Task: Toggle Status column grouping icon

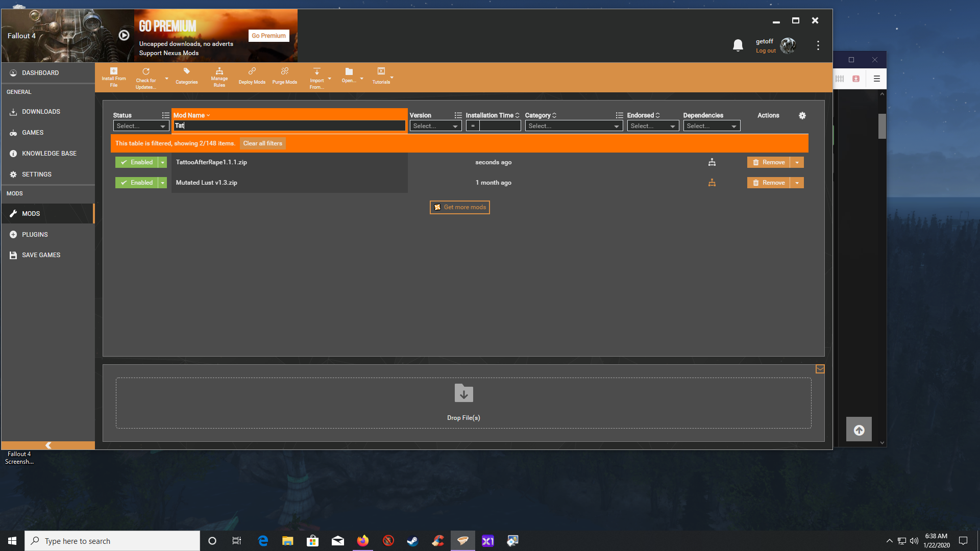Action: [x=165, y=115]
